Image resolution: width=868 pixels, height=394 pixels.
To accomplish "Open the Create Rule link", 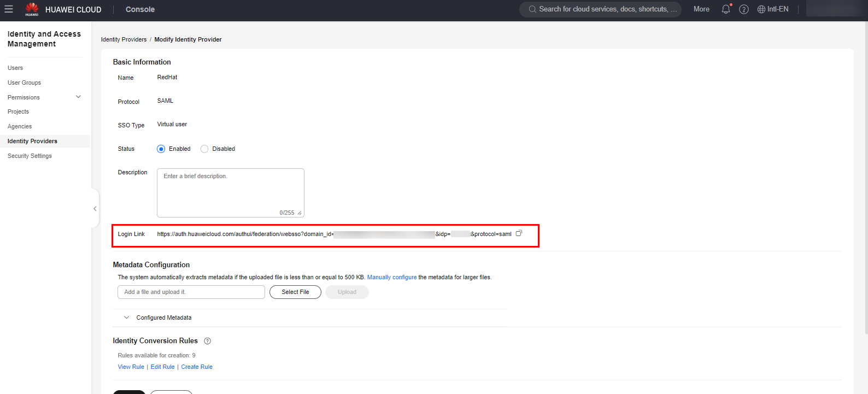I will click(197, 367).
